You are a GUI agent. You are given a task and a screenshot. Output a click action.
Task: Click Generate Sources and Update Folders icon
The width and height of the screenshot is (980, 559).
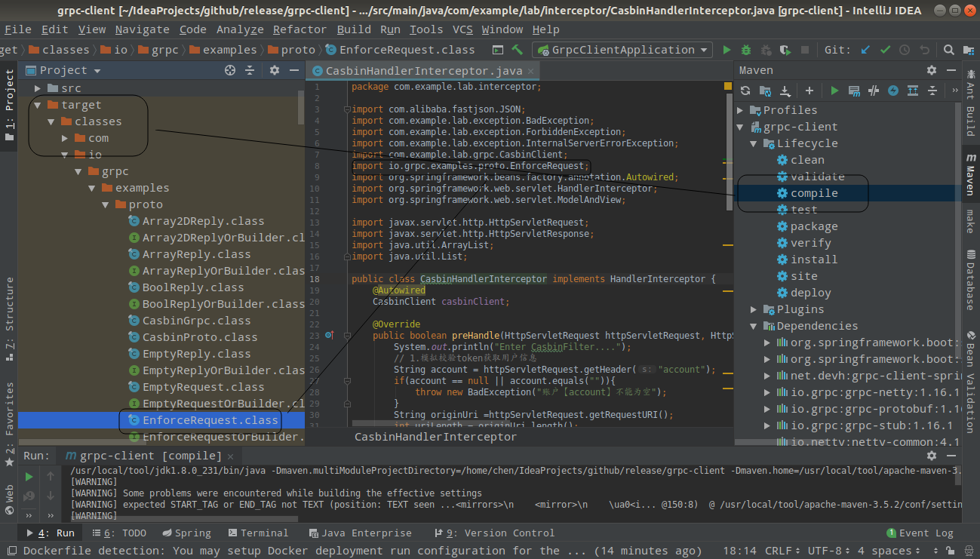pos(765,91)
